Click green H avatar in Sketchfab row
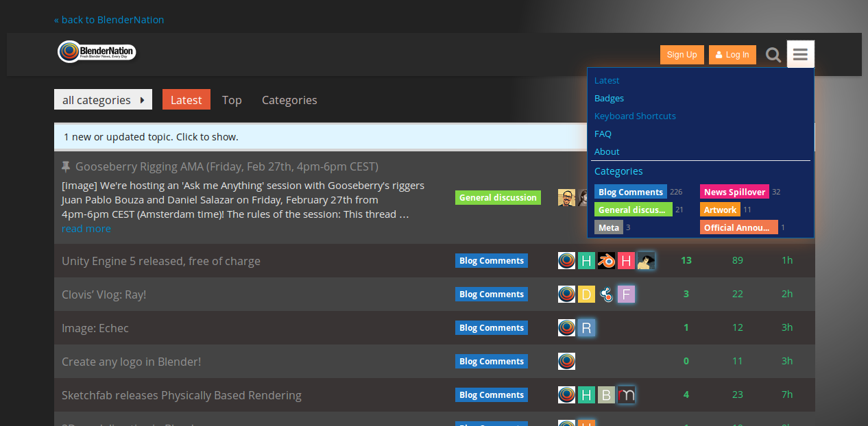The height and width of the screenshot is (426, 868). pyautogui.click(x=586, y=394)
